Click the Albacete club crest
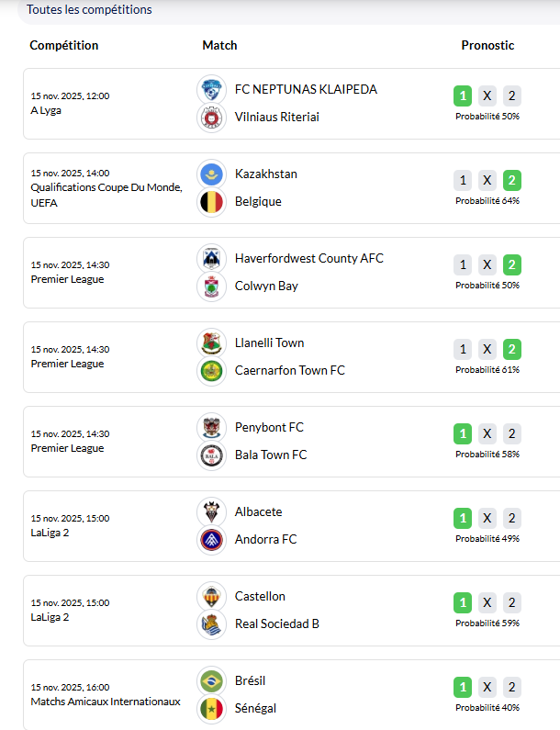The image size is (560, 730). 211,512
